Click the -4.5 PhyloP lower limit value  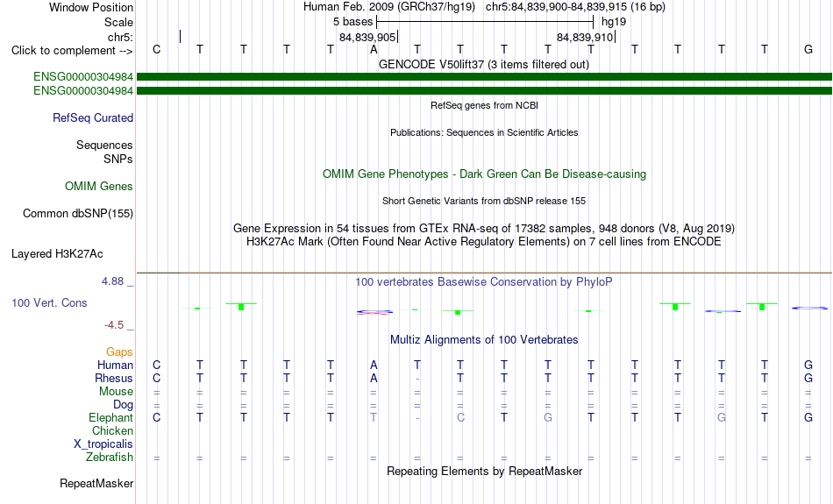(x=114, y=324)
